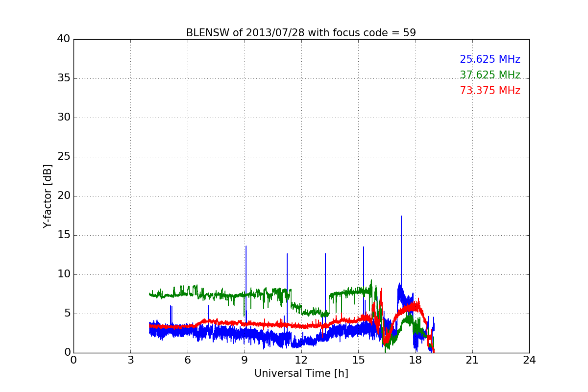Click the blue spike peak at 9 h
This screenshot has width=588, height=392.
click(246, 246)
